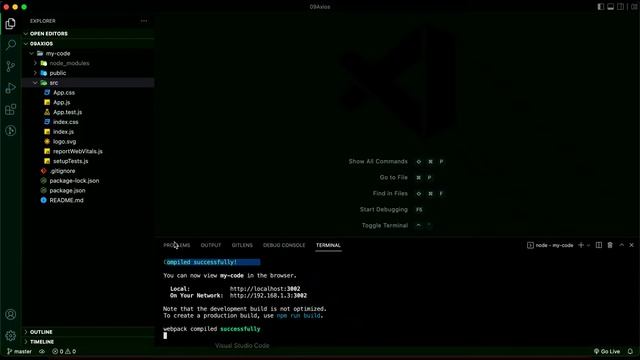
Task: Click Go to File shortcut hint
Action: click(x=393, y=178)
